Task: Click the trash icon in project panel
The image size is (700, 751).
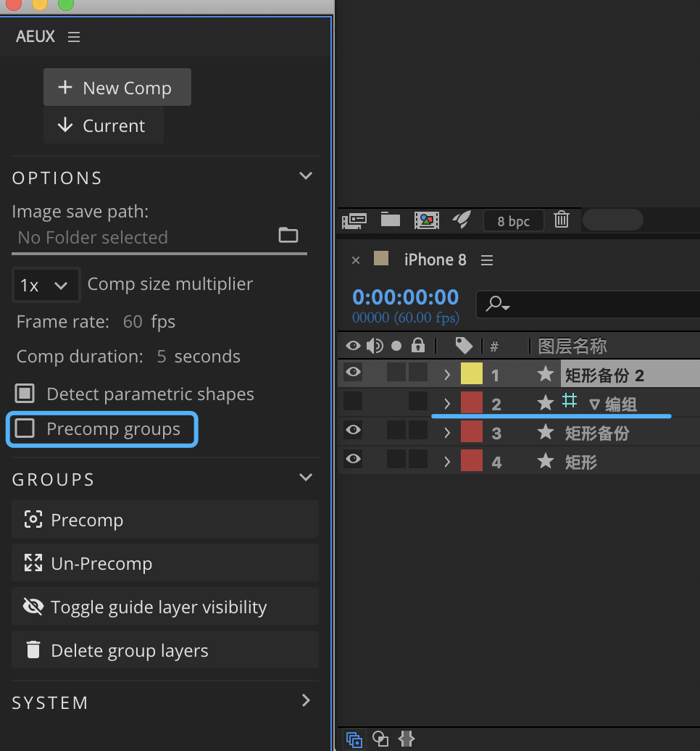Action: tap(562, 220)
